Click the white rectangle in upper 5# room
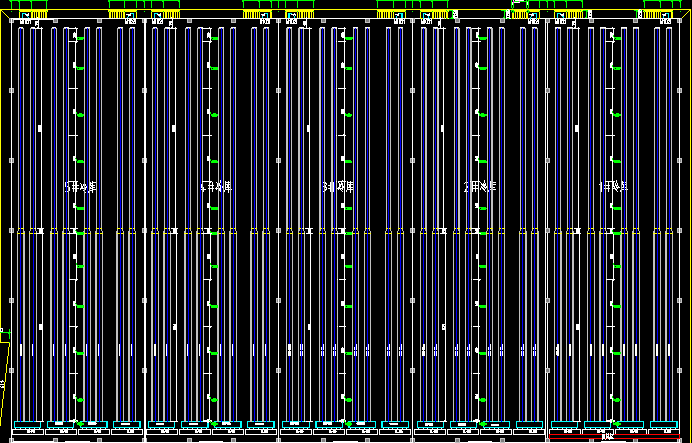Viewport: 692px width, 443px height. click(40, 129)
